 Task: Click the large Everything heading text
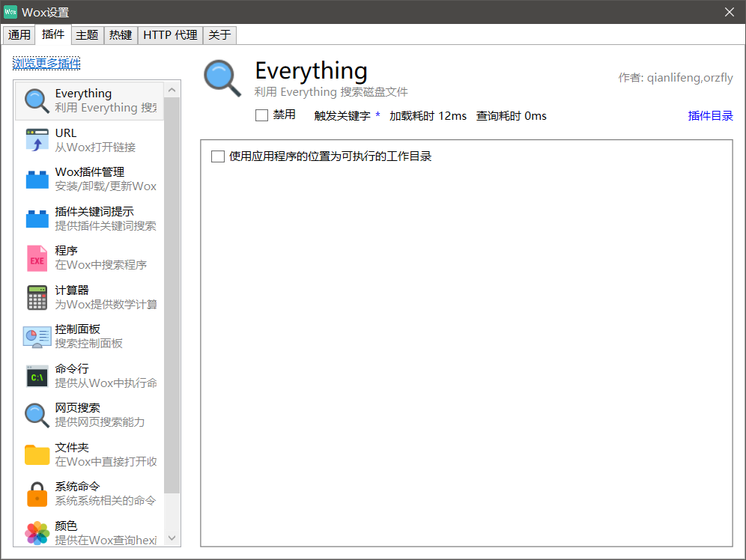[311, 71]
